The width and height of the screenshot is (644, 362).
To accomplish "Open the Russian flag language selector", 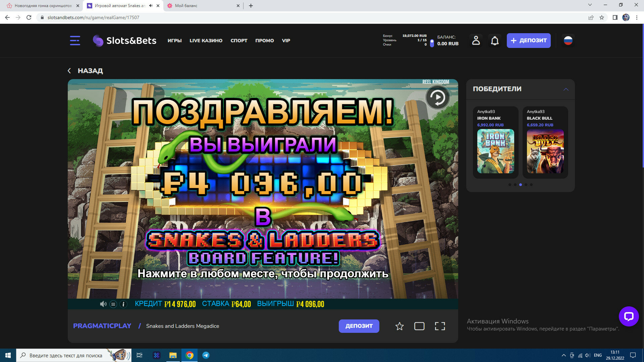I will (568, 41).
